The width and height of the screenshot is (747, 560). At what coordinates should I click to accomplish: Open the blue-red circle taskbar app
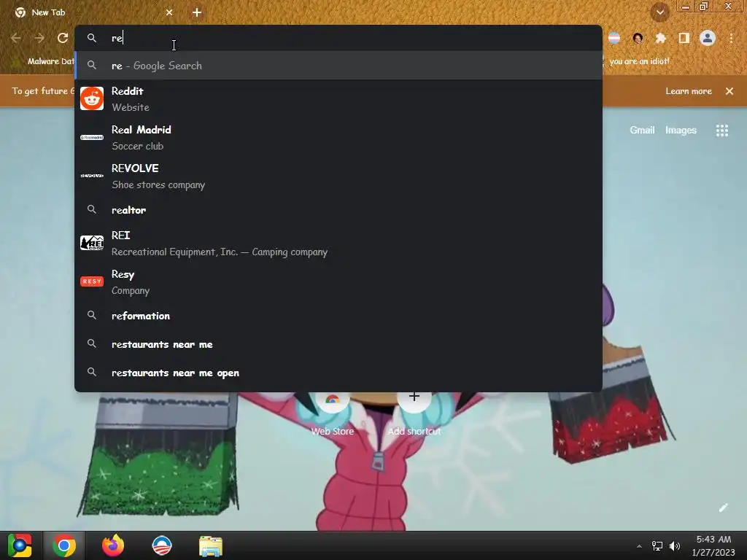[x=161, y=545]
